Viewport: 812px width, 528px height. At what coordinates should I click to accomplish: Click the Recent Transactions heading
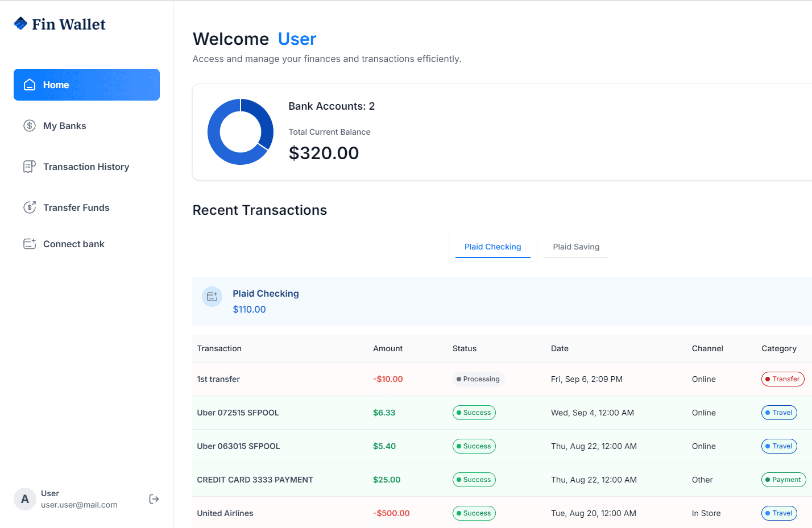(x=260, y=210)
